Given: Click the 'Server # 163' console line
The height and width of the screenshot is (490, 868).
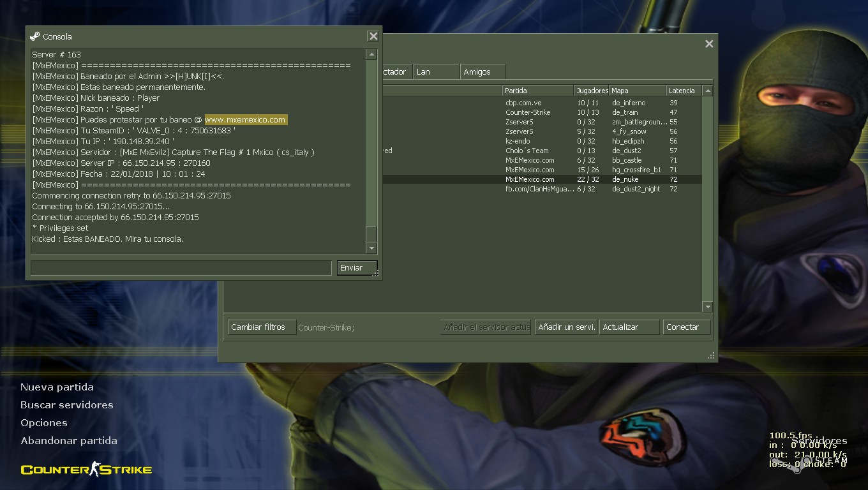Looking at the screenshot, I should point(56,54).
